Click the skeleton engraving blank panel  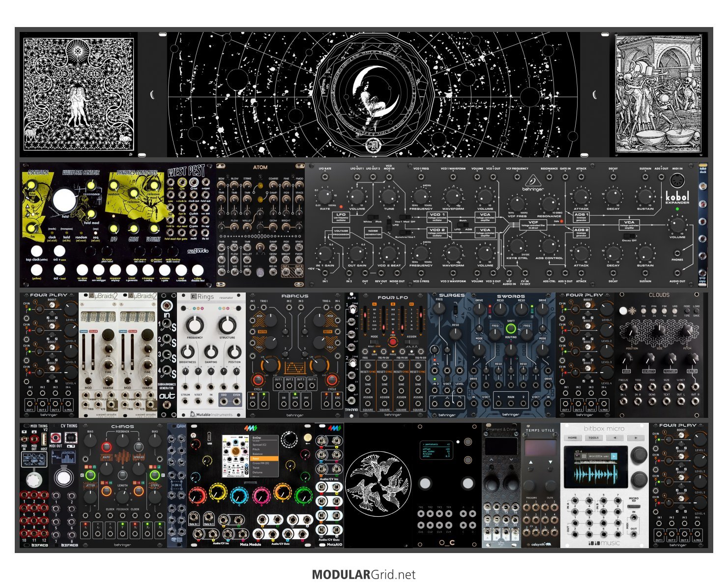pos(659,93)
